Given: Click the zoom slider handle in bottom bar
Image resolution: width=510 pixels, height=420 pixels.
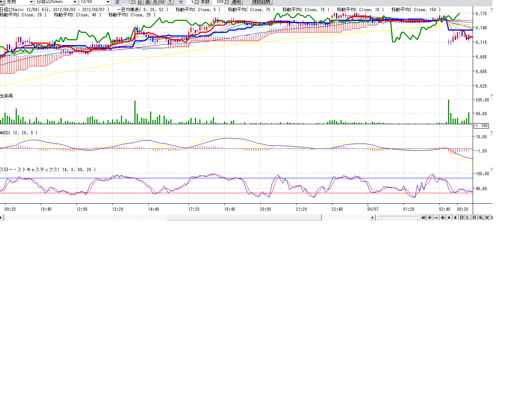Looking at the screenshot, I should pos(379,217).
